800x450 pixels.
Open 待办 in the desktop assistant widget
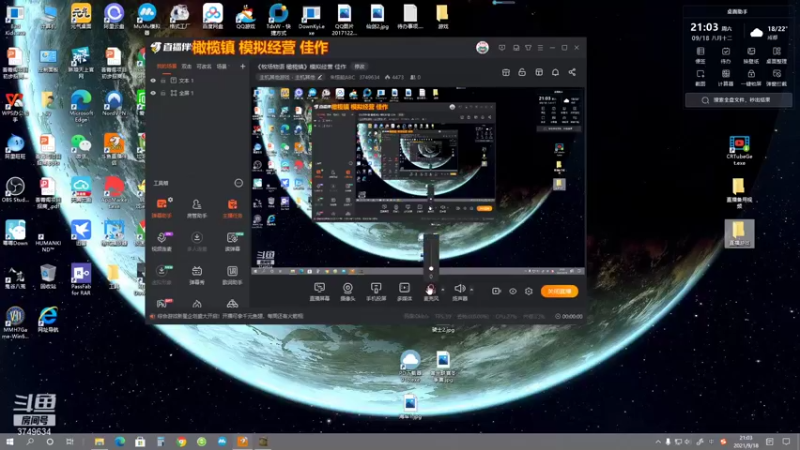click(726, 55)
